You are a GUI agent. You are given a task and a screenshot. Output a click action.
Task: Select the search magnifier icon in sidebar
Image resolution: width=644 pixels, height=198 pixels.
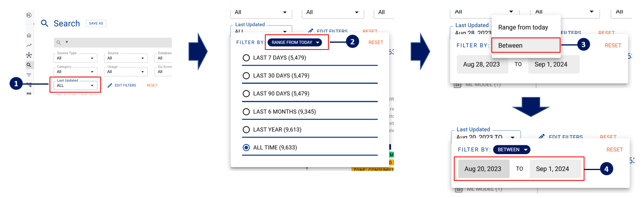(29, 65)
